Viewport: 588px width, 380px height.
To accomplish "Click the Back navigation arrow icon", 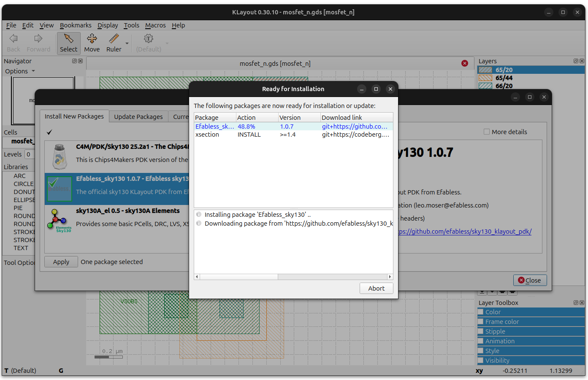I will 14,39.
